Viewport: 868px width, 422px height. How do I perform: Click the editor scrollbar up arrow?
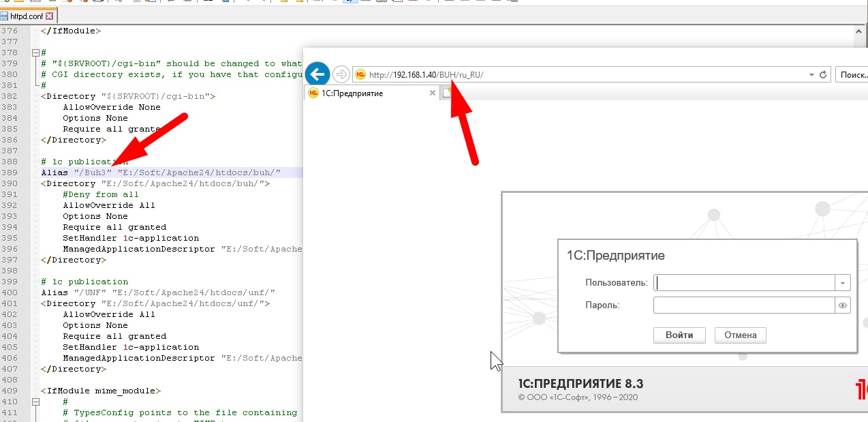(860, 31)
